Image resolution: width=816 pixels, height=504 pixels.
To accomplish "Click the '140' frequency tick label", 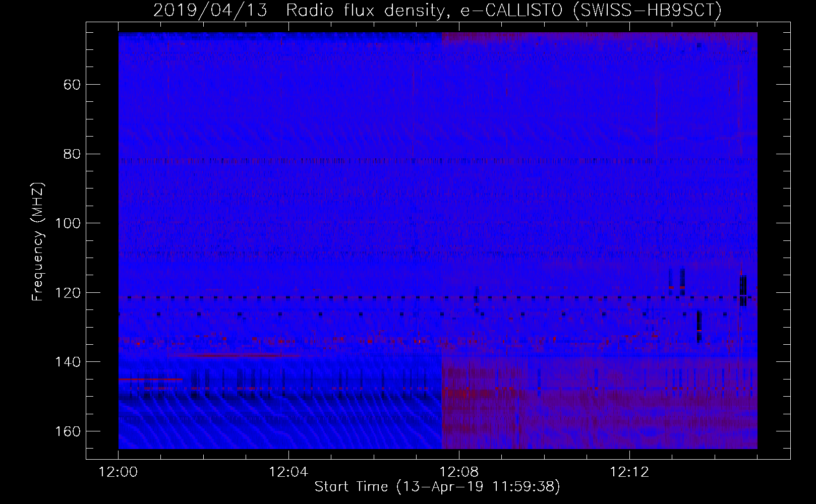I will [67, 362].
